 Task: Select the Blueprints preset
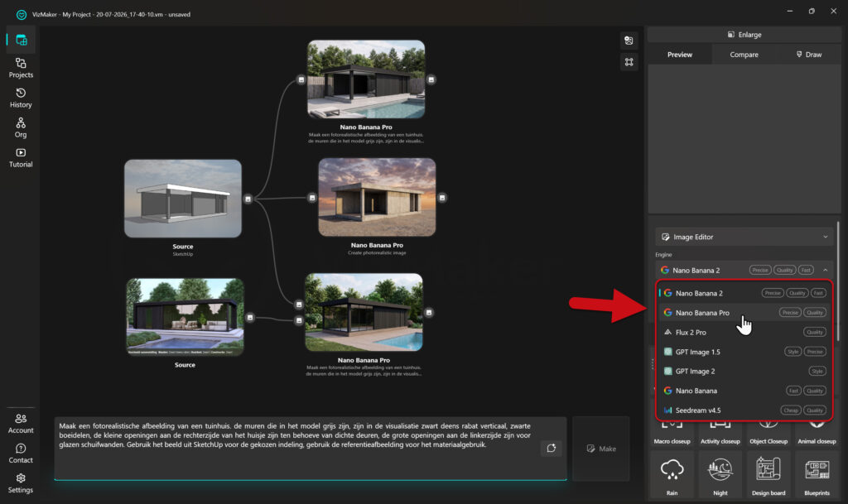(817, 475)
